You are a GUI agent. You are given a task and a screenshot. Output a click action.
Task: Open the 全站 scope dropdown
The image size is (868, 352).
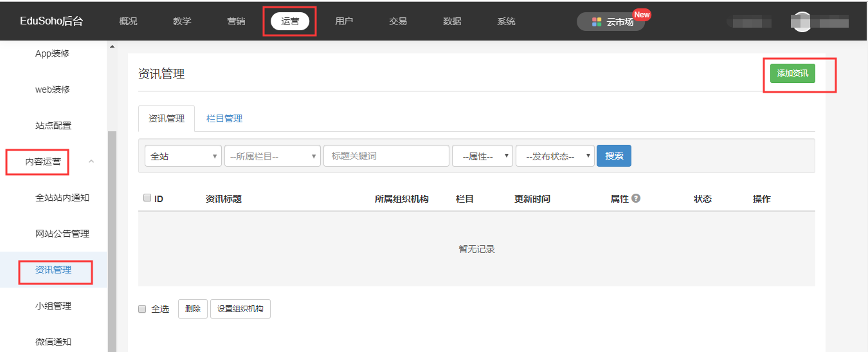click(183, 156)
